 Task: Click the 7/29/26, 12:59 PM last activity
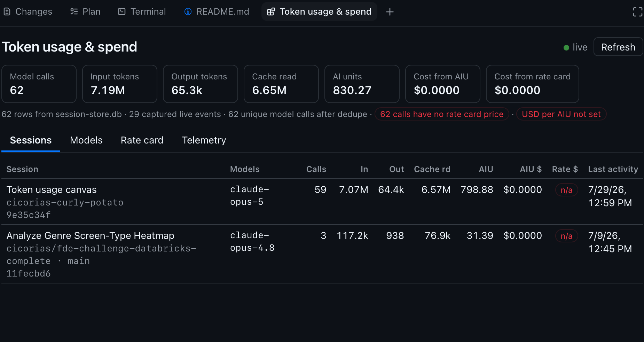(x=610, y=196)
